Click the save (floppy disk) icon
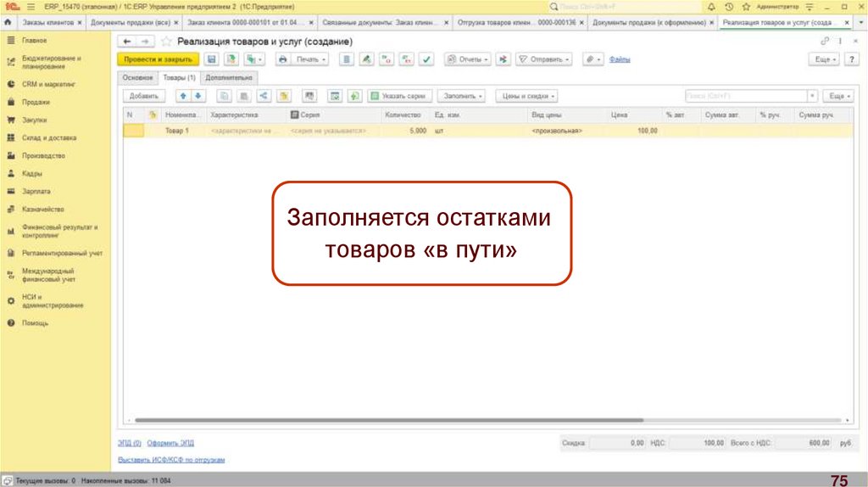868x487 pixels. point(211,59)
